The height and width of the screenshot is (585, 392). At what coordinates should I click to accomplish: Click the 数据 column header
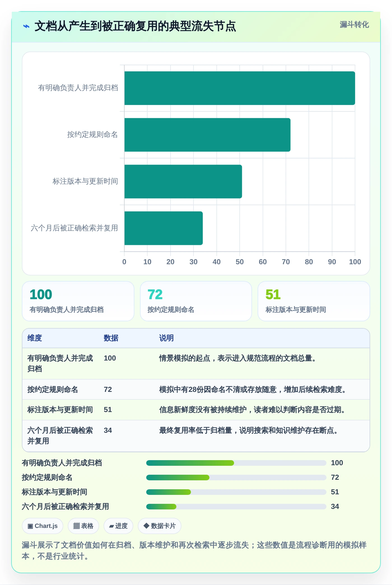[111, 338]
